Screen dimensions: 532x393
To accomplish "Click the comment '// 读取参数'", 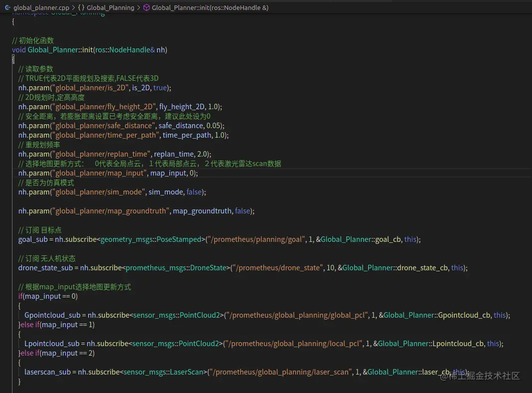I will pos(36,69).
